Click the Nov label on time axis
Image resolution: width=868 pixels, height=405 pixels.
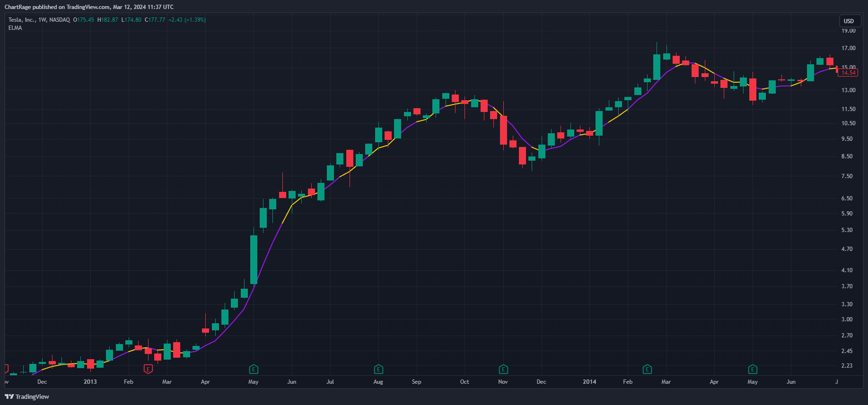click(503, 382)
